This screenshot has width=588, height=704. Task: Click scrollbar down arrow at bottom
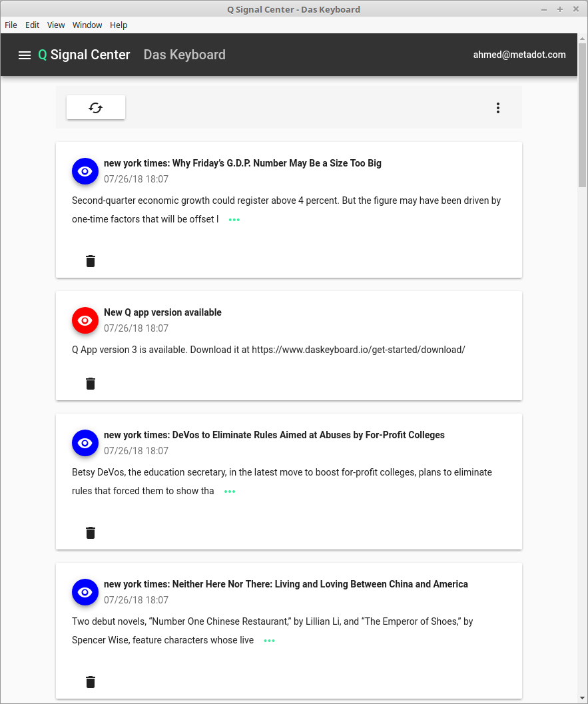(582, 698)
